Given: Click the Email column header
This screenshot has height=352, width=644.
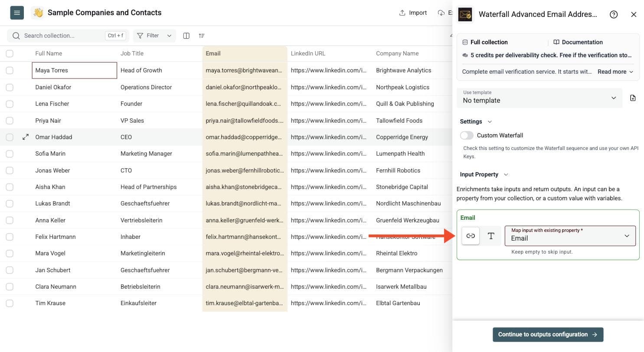Looking at the screenshot, I should click(245, 54).
